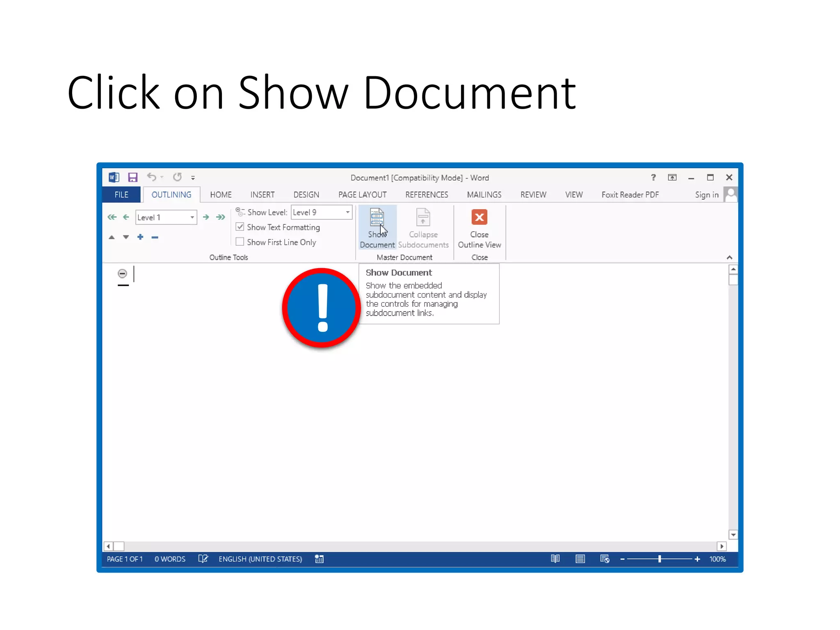Click the Expand plus icon in Outline Tools

140,237
